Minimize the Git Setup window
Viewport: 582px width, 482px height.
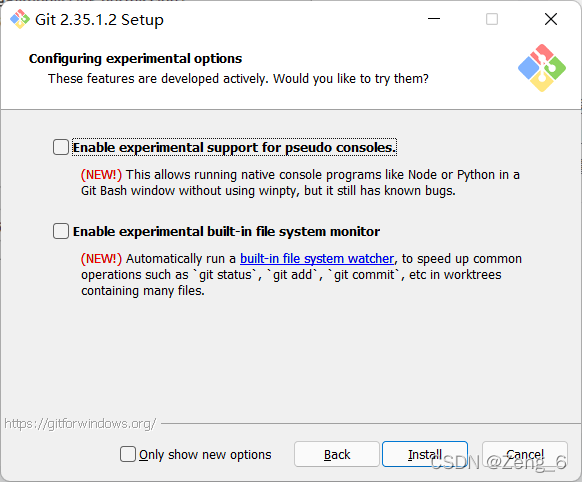coord(434,19)
